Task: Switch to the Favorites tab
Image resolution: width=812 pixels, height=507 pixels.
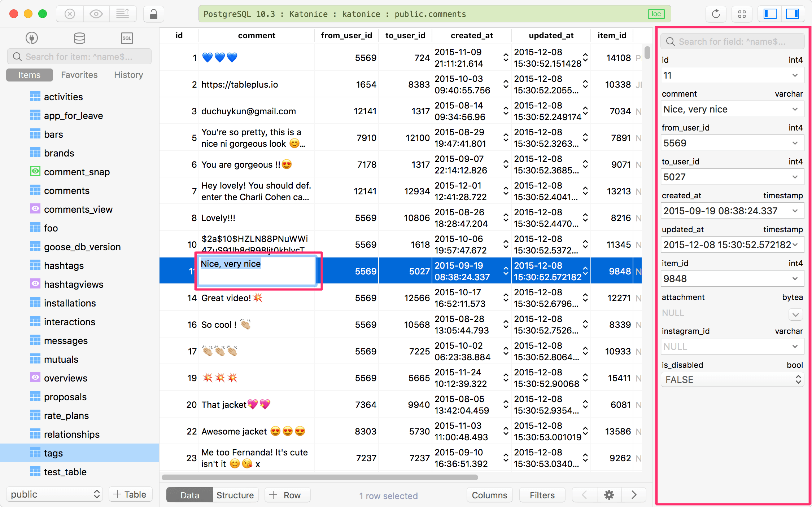Action: (x=79, y=75)
